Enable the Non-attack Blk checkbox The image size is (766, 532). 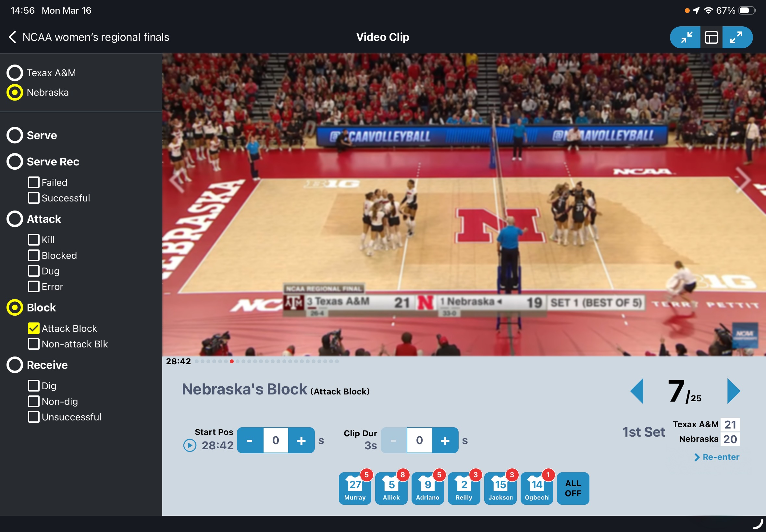pos(33,344)
